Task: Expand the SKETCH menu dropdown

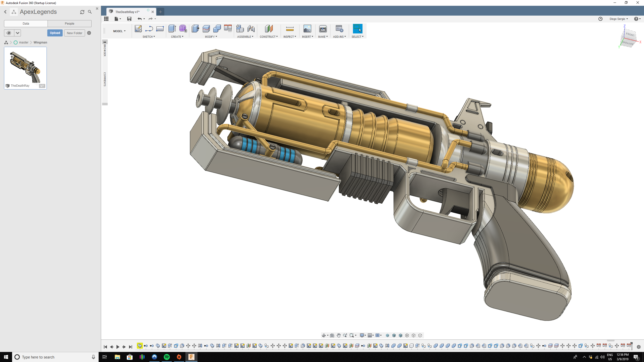Action: tap(149, 37)
